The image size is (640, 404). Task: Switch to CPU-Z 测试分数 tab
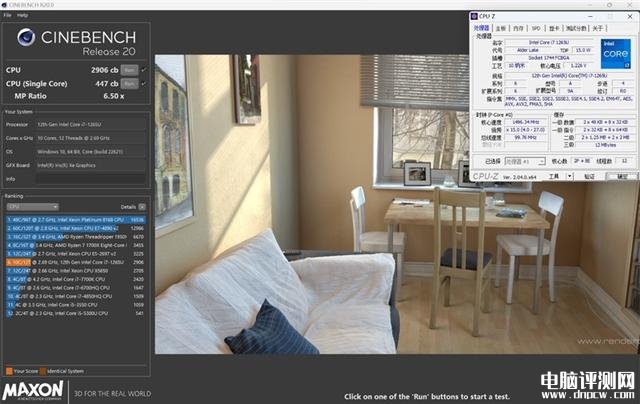[x=576, y=28]
